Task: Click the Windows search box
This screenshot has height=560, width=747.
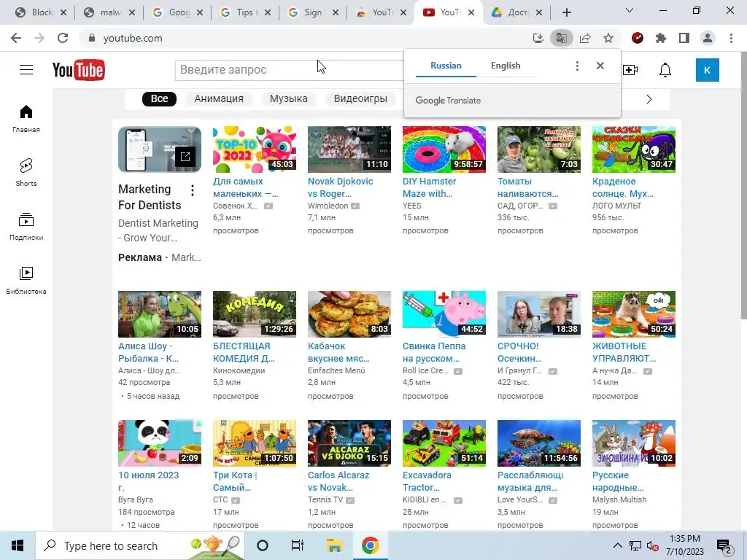Action: (139, 545)
